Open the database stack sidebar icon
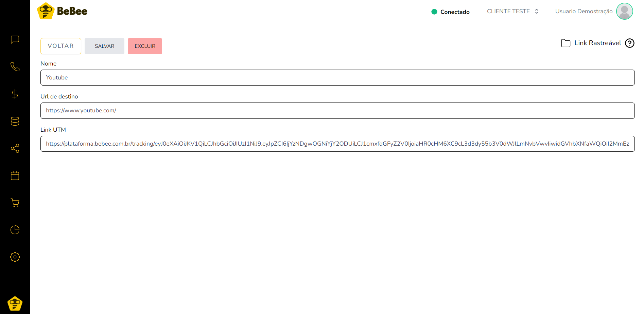This screenshot has height=314, width=644. point(15,121)
